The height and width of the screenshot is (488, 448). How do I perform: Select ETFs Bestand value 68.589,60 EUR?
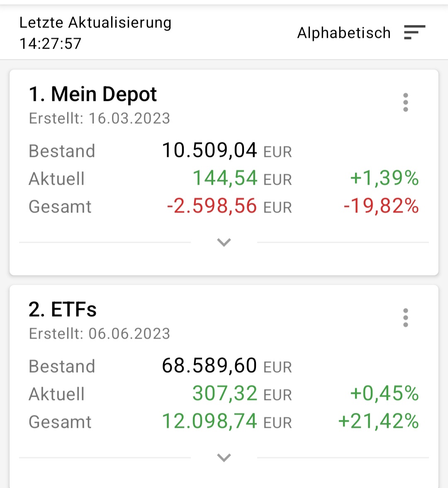click(x=226, y=366)
